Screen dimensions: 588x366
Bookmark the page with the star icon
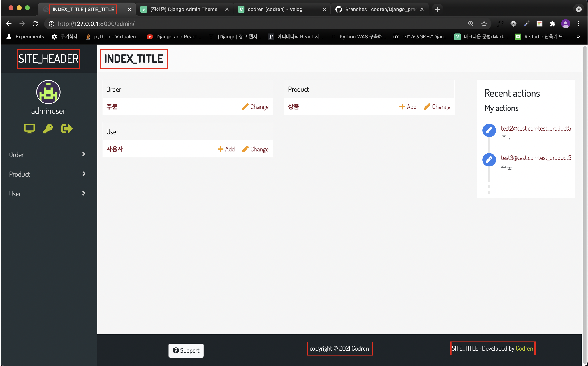[484, 24]
